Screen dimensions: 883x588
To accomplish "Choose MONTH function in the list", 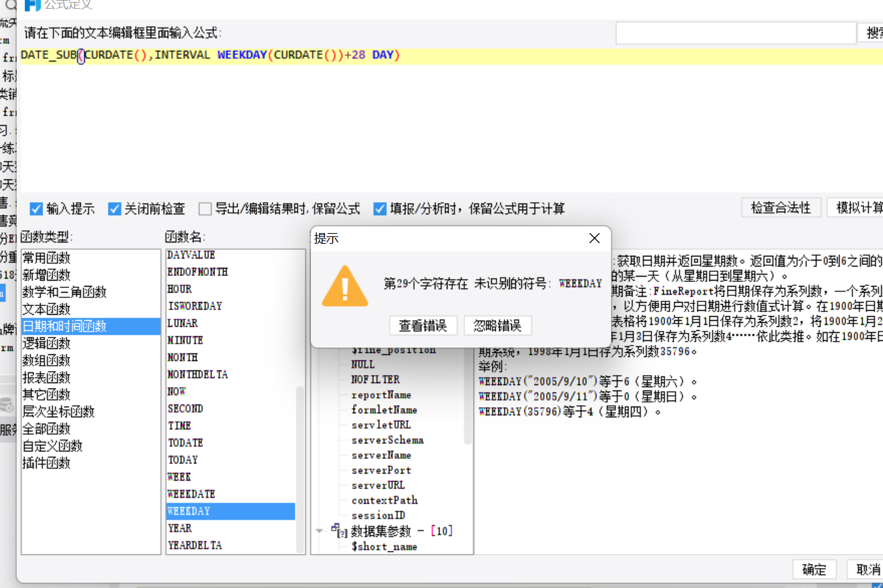I will click(x=182, y=358).
